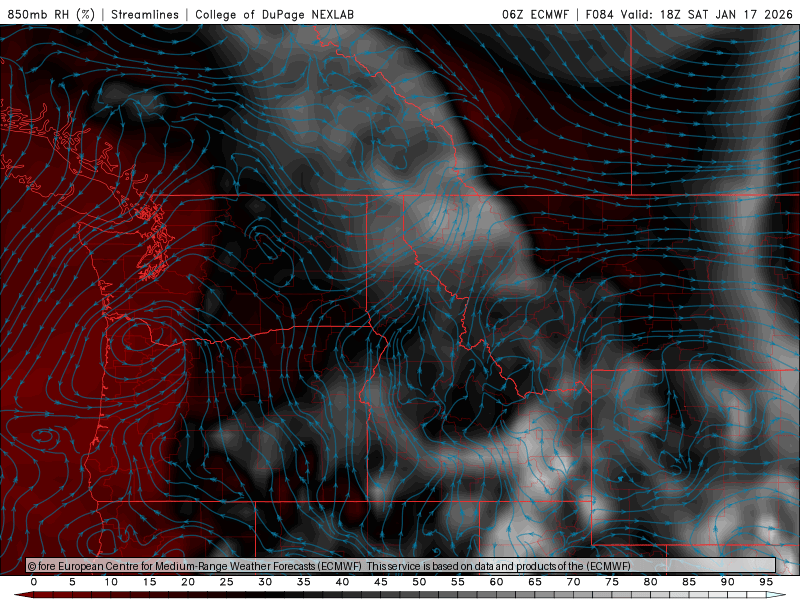Click the '95' value on humidity scale

[766, 582]
